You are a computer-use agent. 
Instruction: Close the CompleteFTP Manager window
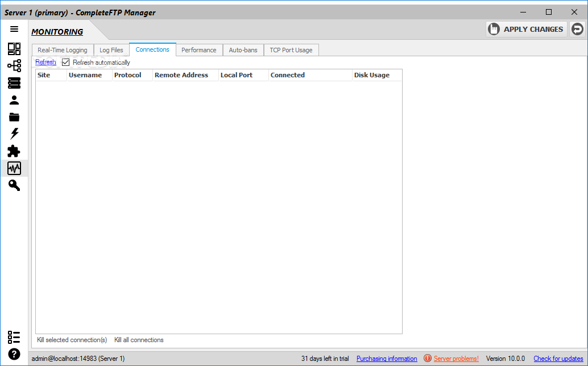[574, 13]
